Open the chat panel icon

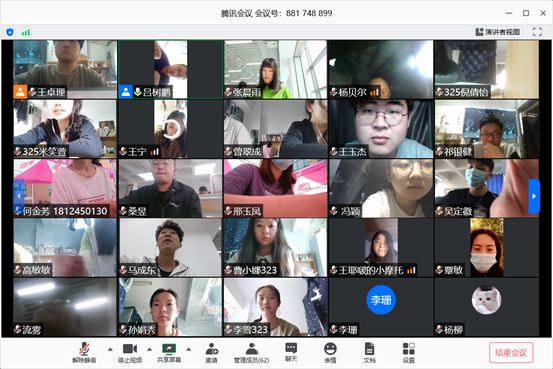tap(291, 352)
